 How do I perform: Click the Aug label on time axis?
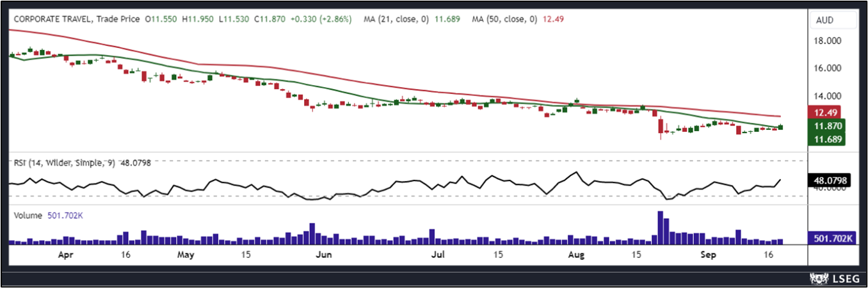coord(577,254)
